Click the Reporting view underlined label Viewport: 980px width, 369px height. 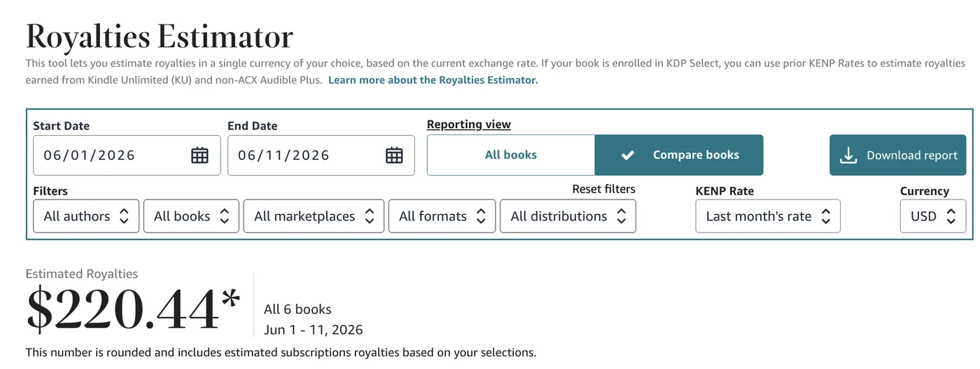[x=469, y=125]
